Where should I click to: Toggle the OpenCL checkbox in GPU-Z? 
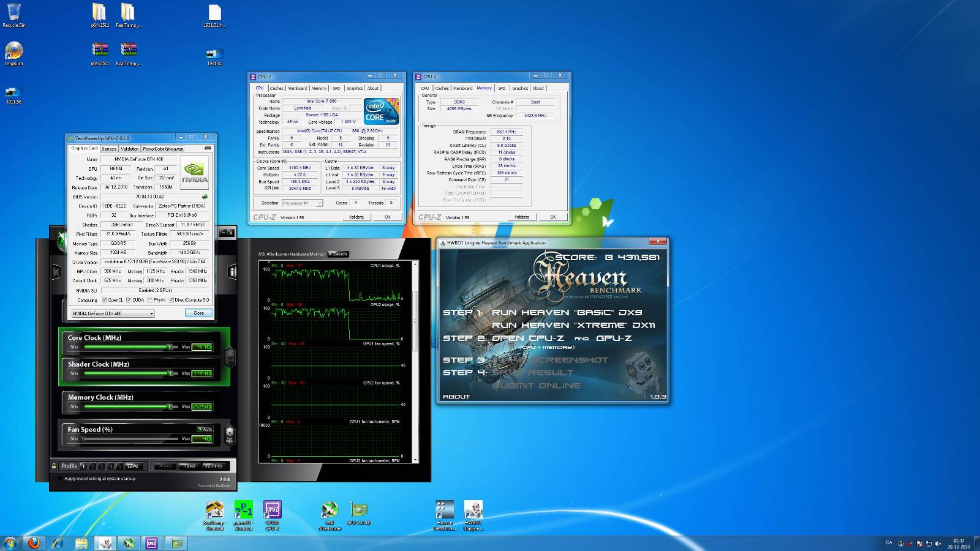[105, 300]
